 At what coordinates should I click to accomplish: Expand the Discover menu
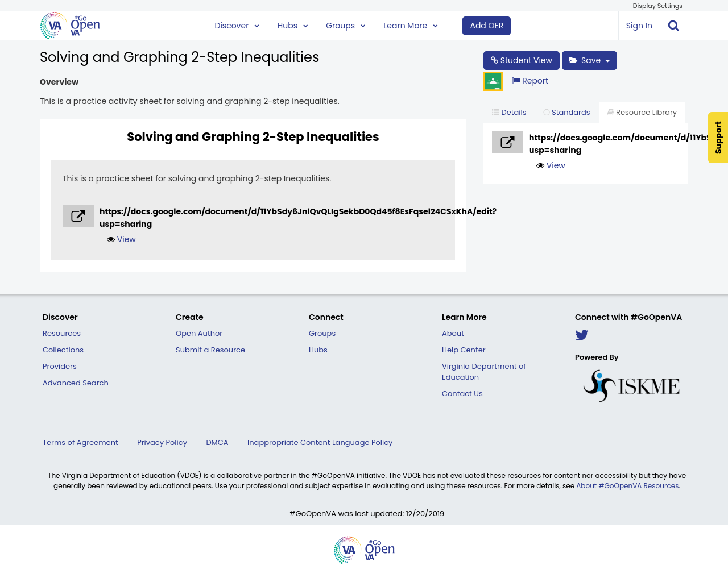[x=237, y=26]
